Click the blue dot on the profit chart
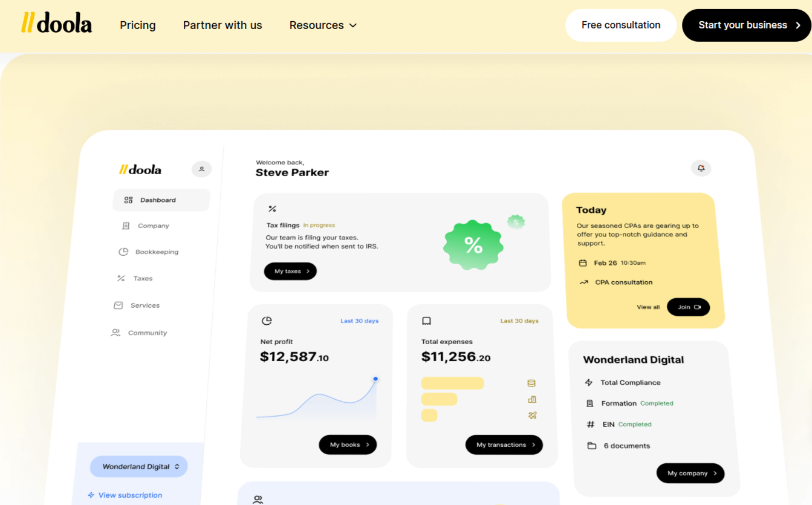This screenshot has height=505, width=812. click(375, 379)
